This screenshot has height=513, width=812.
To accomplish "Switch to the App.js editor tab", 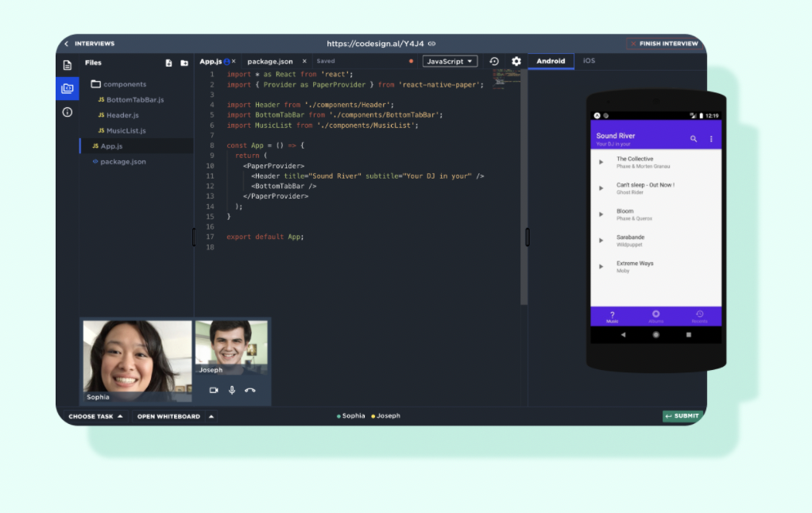I will [211, 61].
